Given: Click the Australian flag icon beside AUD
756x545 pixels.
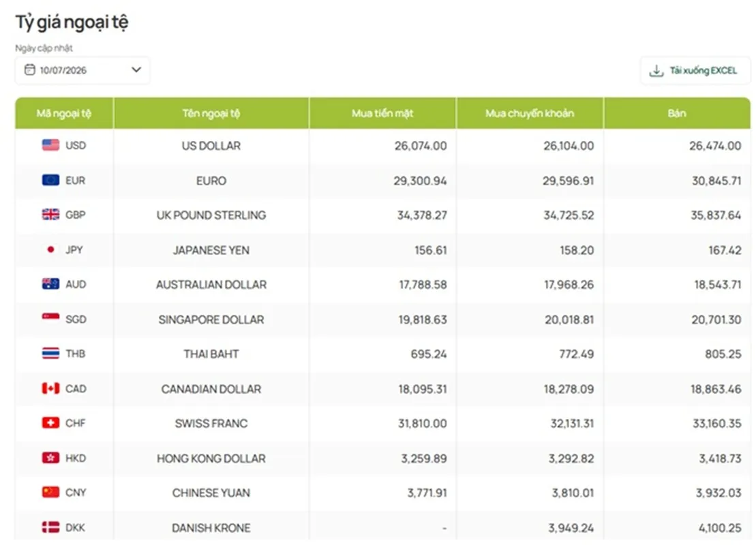Looking at the screenshot, I should pyautogui.click(x=50, y=284).
